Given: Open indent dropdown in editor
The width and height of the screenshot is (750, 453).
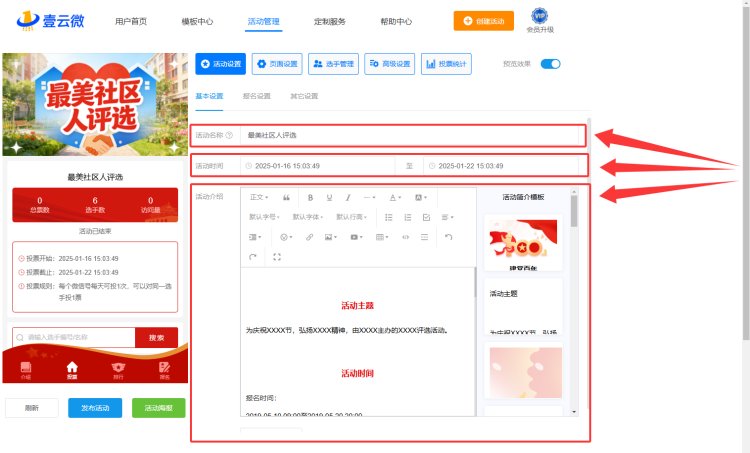Looking at the screenshot, I should pyautogui.click(x=255, y=237).
